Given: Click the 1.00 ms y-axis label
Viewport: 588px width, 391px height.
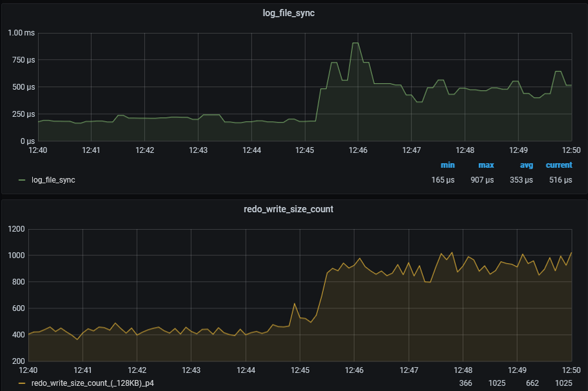Looking at the screenshot, I should [21, 33].
